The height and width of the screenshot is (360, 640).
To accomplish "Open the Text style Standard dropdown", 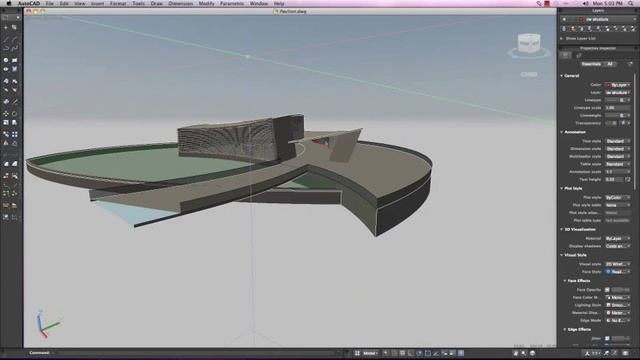I will (618, 141).
